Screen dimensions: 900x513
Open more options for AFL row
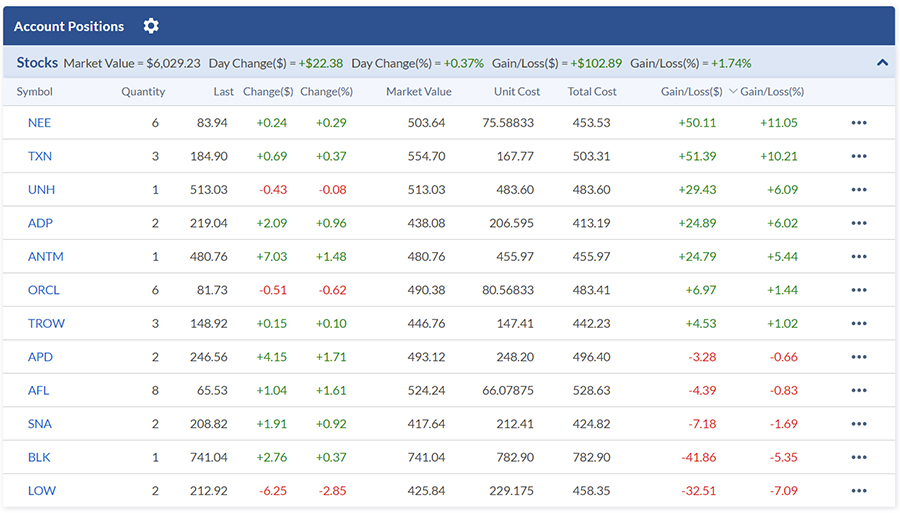(x=859, y=390)
